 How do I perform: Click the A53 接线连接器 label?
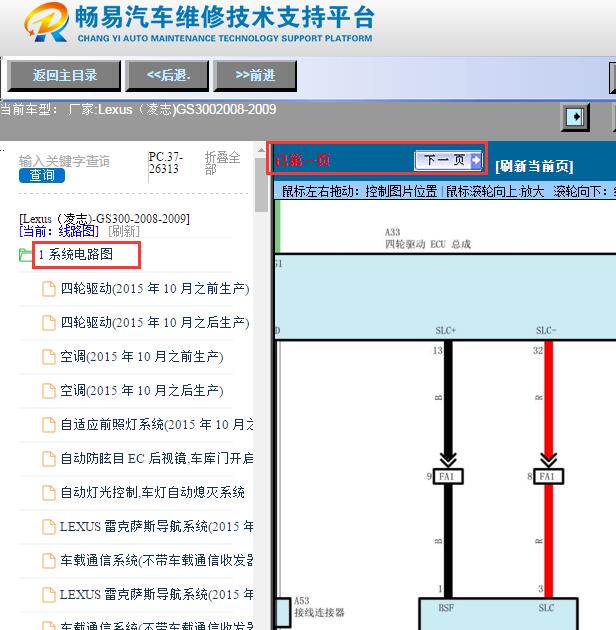(319, 607)
